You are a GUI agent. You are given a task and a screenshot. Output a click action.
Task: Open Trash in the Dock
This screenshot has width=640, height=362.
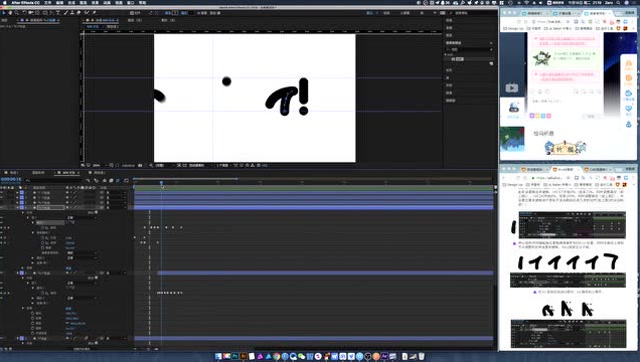point(422,356)
